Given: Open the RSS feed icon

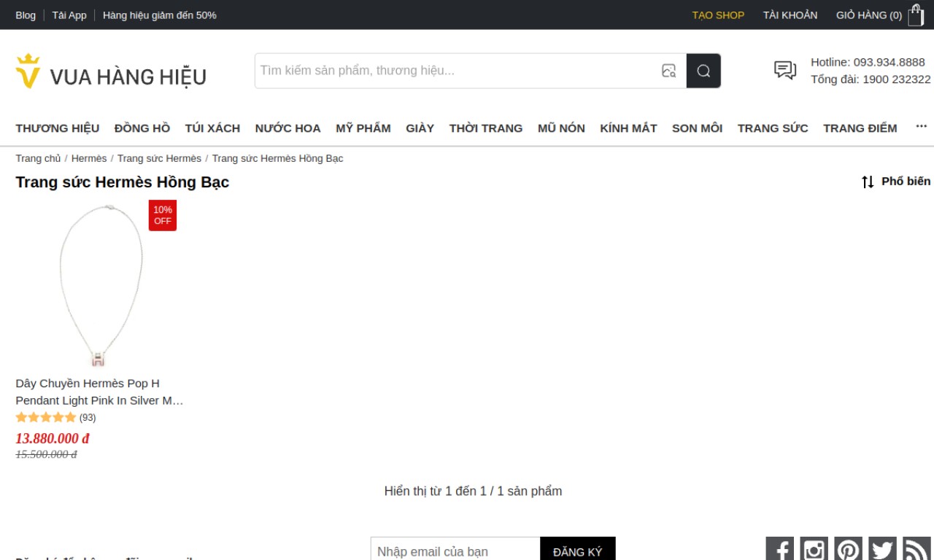Looking at the screenshot, I should click(x=916, y=549).
